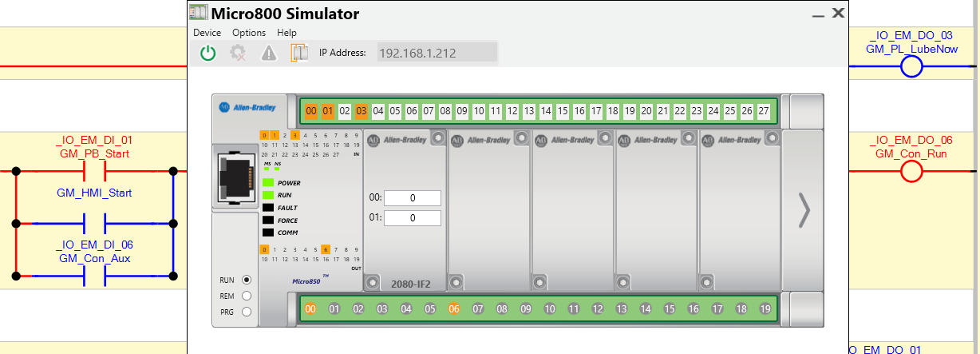
Task: Click the grayed-out gear settings icon
Action: 237,54
